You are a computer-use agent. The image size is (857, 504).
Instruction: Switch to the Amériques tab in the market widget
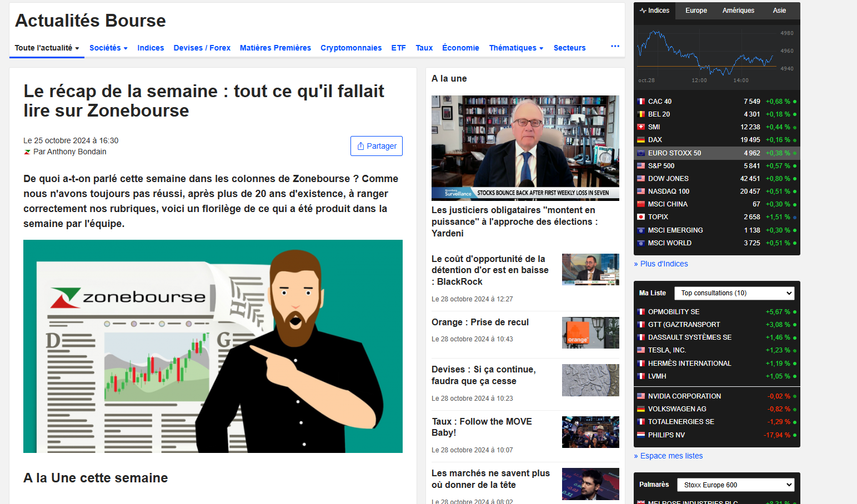coord(738,11)
